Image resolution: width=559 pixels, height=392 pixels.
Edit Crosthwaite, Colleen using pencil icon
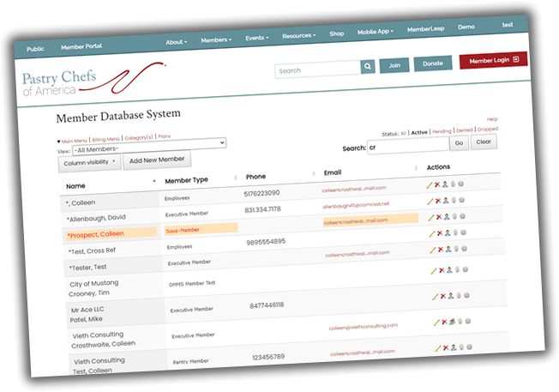pos(436,323)
